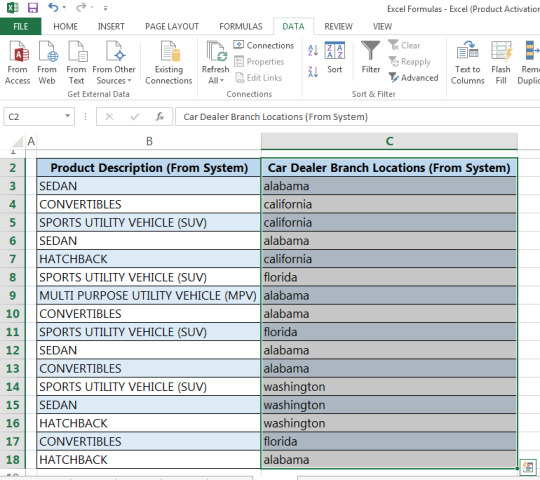Click the Cancel X in formula bar
The width and height of the screenshot is (540, 480).
[109, 117]
